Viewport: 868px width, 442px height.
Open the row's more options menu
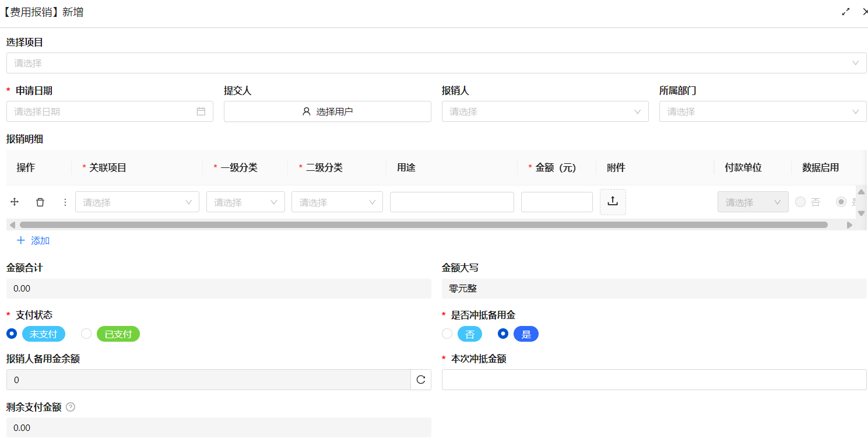tap(65, 202)
